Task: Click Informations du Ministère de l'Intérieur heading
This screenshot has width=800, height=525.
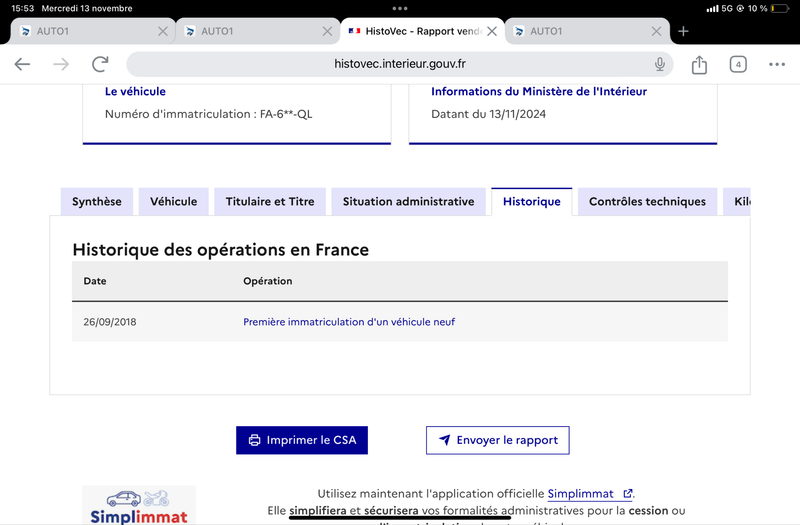Action: (x=539, y=91)
